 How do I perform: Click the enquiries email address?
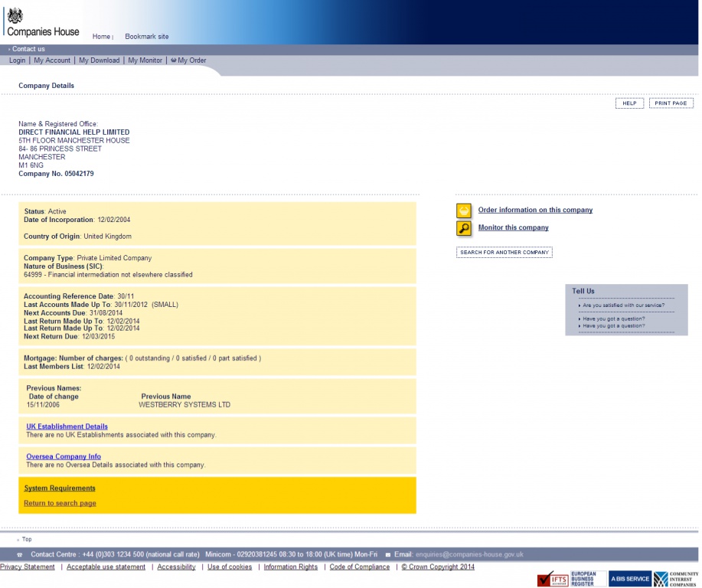pos(469,555)
